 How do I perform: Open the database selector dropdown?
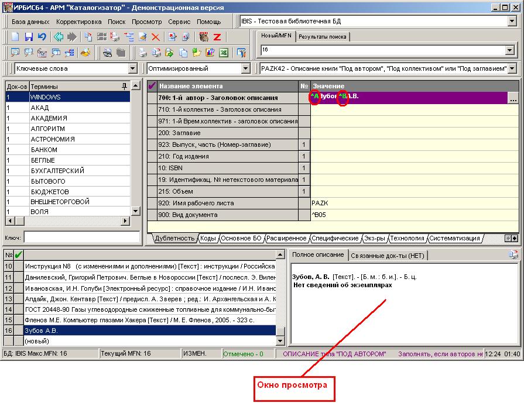[x=512, y=22]
